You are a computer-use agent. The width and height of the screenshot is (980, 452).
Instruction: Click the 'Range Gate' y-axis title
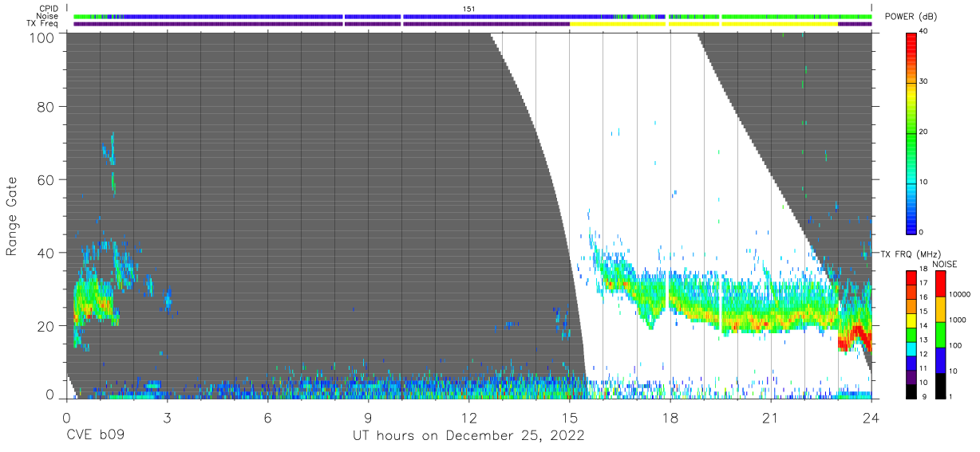point(12,215)
